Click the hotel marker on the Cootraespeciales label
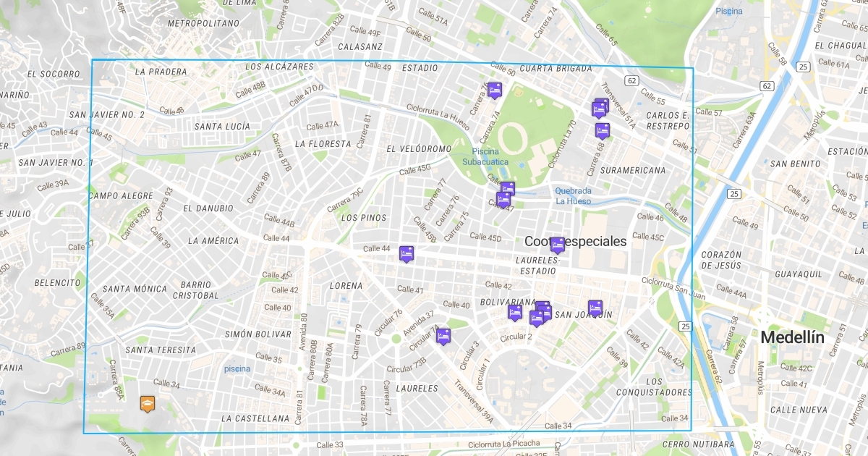 (557, 244)
